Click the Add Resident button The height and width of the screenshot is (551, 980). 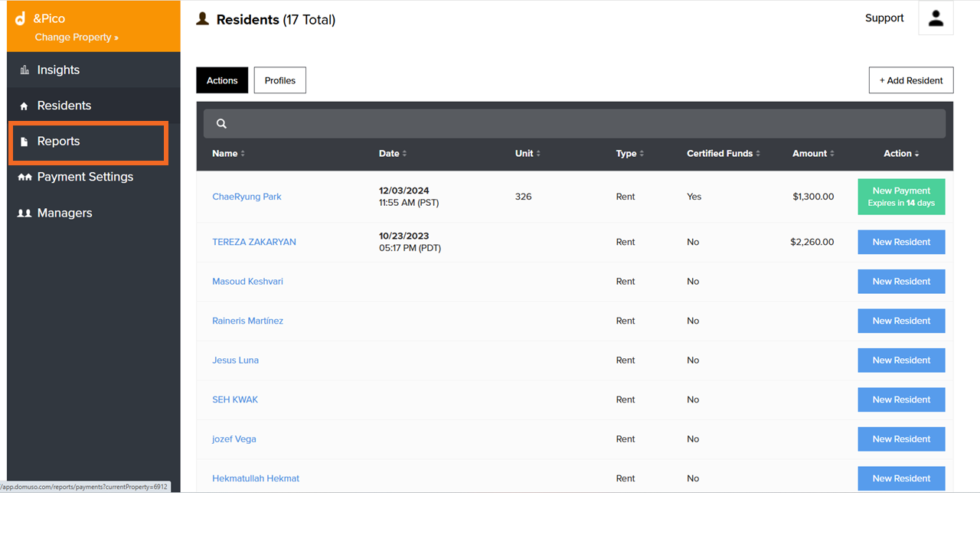tap(910, 80)
